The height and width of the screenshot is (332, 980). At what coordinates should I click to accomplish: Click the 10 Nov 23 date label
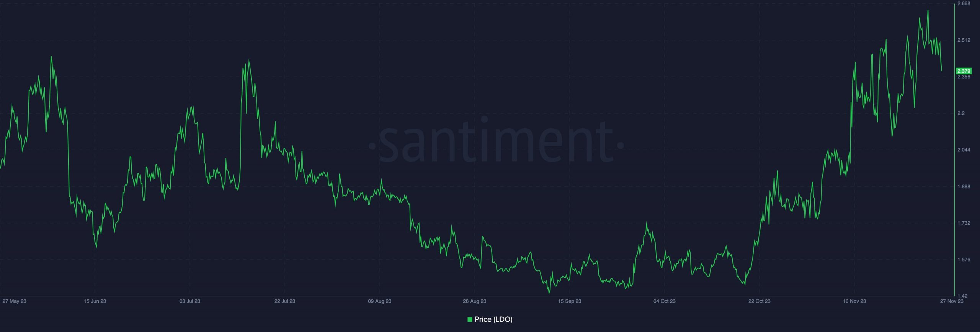(854, 301)
